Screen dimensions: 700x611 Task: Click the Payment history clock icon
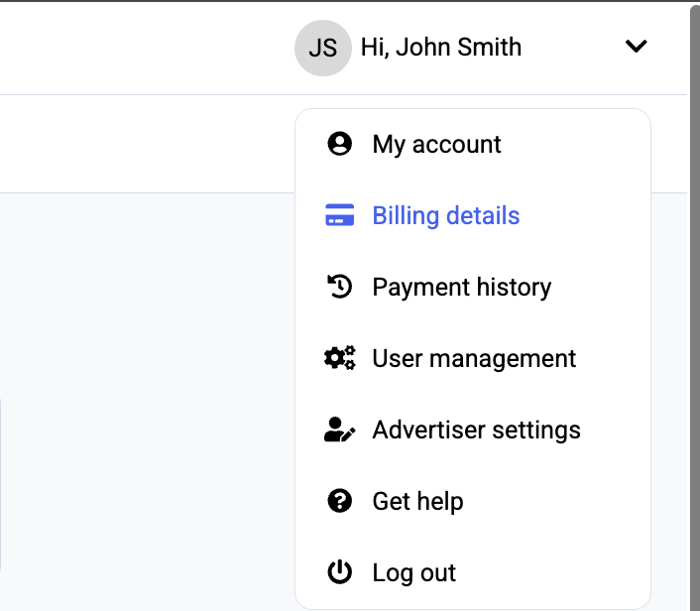[340, 287]
